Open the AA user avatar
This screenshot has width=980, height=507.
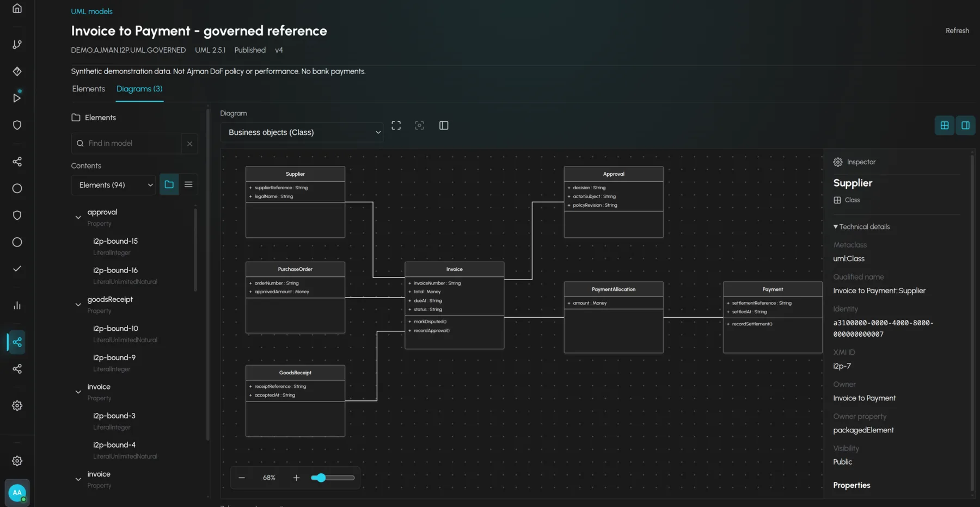(17, 492)
